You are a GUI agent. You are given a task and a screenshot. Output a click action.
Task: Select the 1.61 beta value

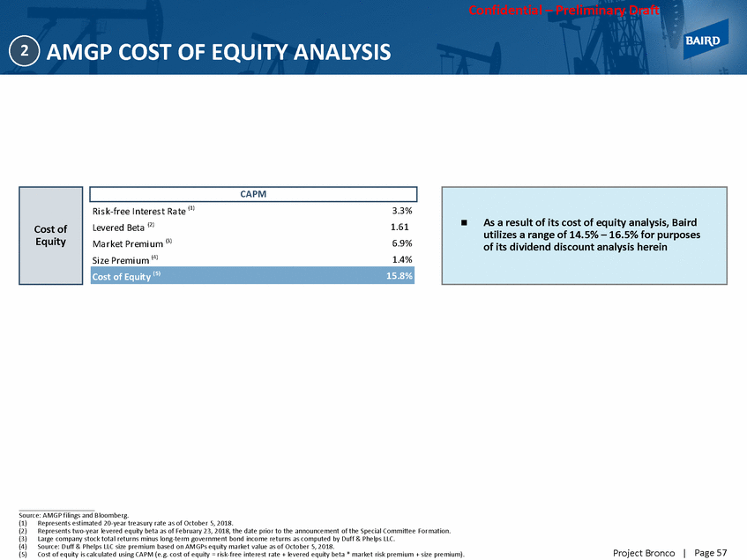tap(400, 228)
